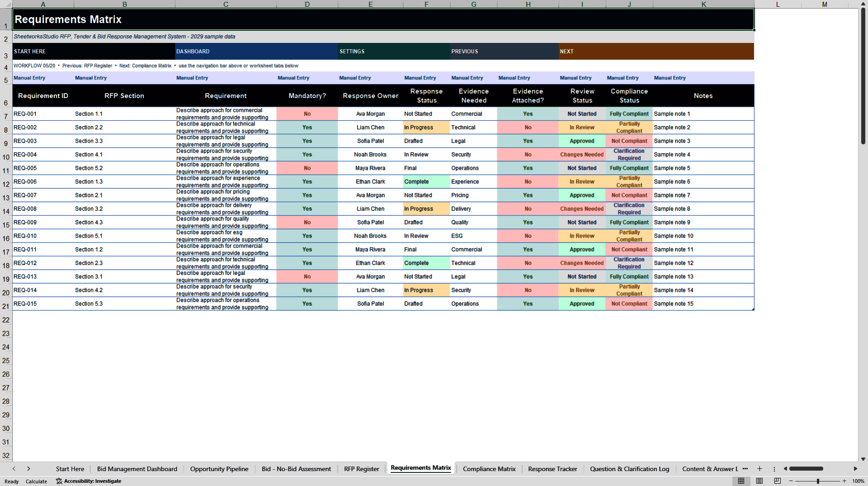Open the Response Tracker sheet tab

552,469
